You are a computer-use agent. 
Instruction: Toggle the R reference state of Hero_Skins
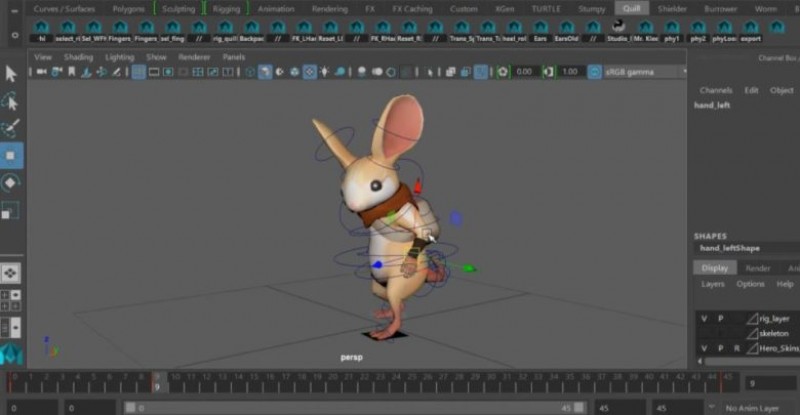click(x=737, y=347)
